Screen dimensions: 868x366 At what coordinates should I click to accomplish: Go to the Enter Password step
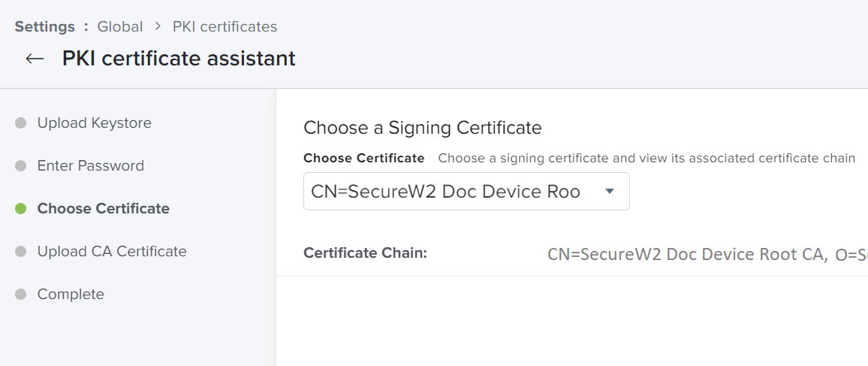pyautogui.click(x=91, y=165)
